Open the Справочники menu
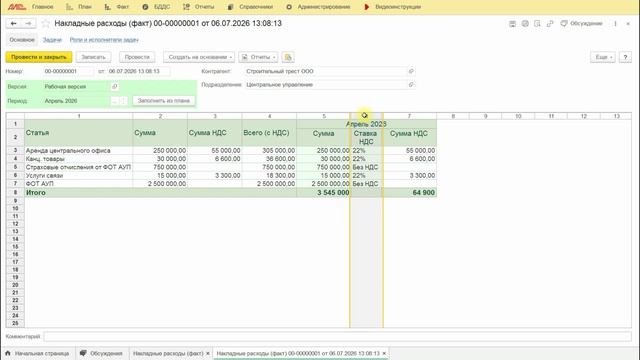The width and height of the screenshot is (640, 360). (250, 7)
